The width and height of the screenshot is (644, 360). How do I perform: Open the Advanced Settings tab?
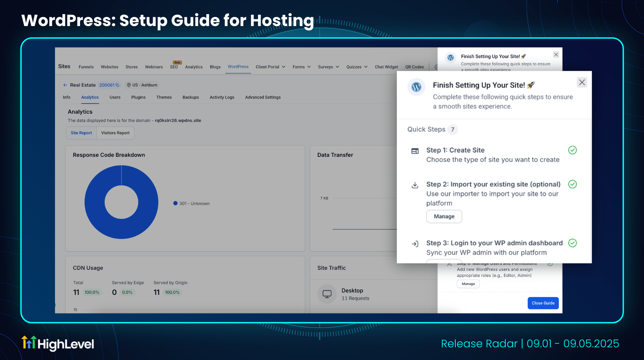point(263,97)
